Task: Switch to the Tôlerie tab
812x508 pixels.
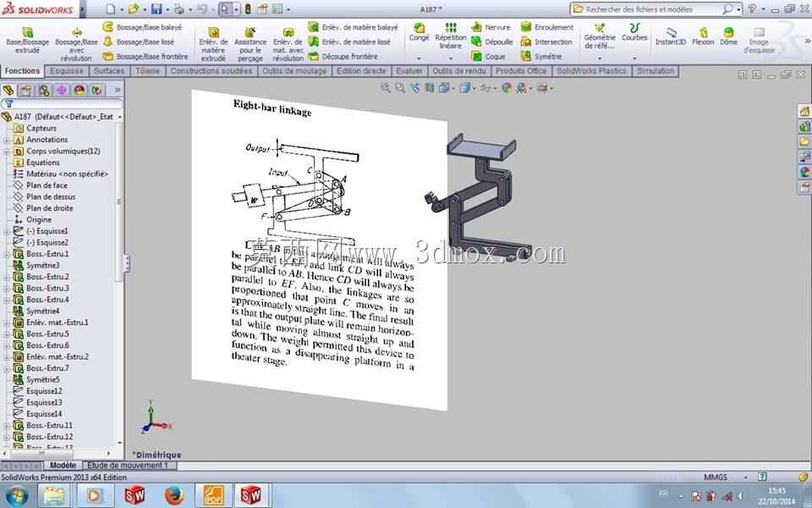Action: (x=147, y=71)
